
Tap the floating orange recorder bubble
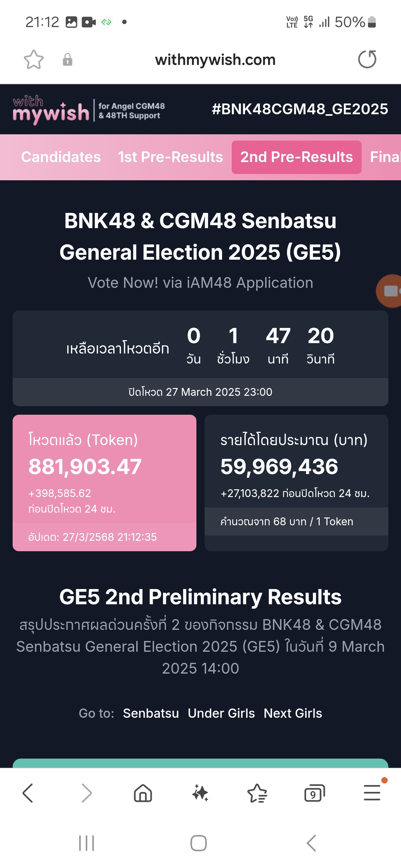[x=390, y=291]
